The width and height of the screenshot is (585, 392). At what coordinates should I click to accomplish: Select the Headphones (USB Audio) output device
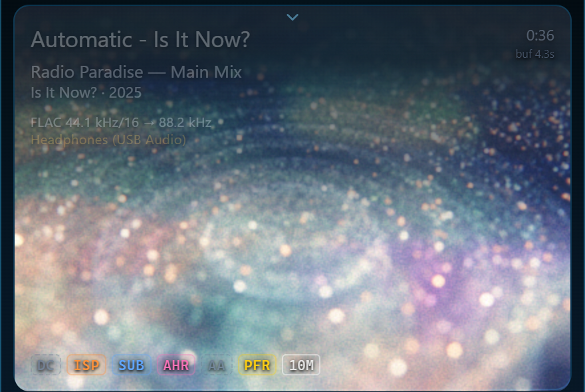tap(108, 140)
